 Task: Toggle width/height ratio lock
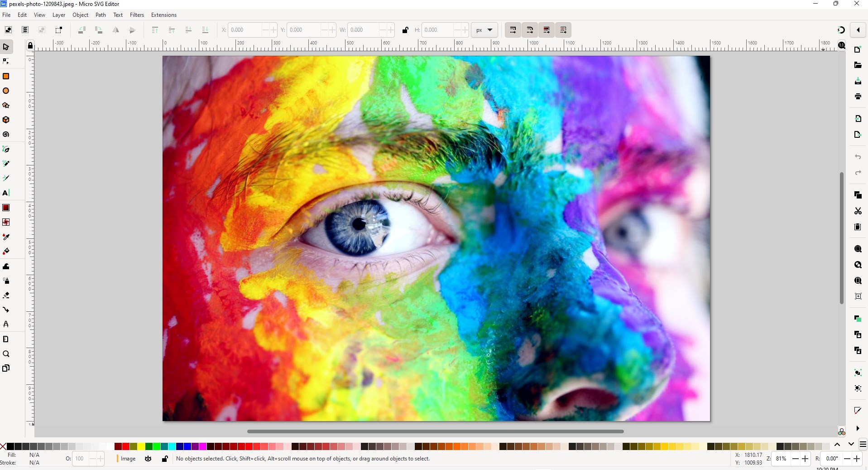pos(405,30)
